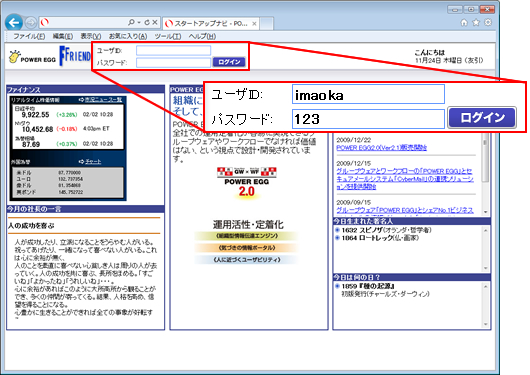Open favorites with the star icon
Screen dimensions: 530x375
coord(476,23)
